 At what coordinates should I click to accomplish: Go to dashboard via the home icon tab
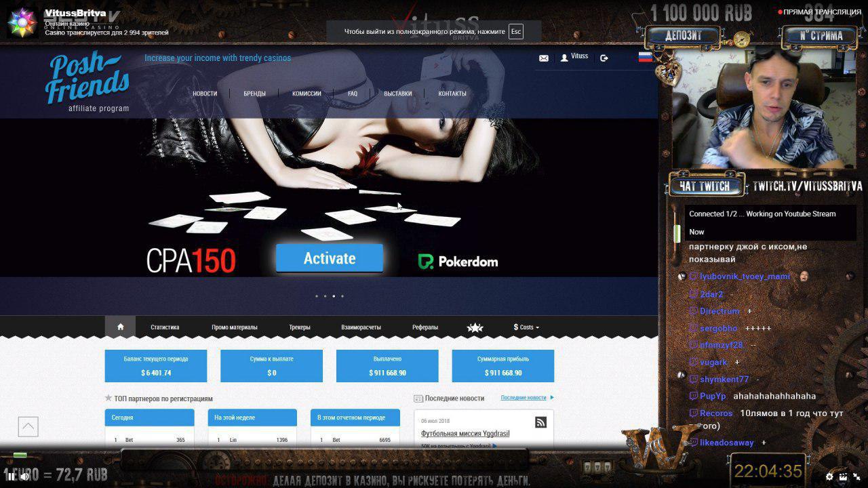click(x=121, y=327)
